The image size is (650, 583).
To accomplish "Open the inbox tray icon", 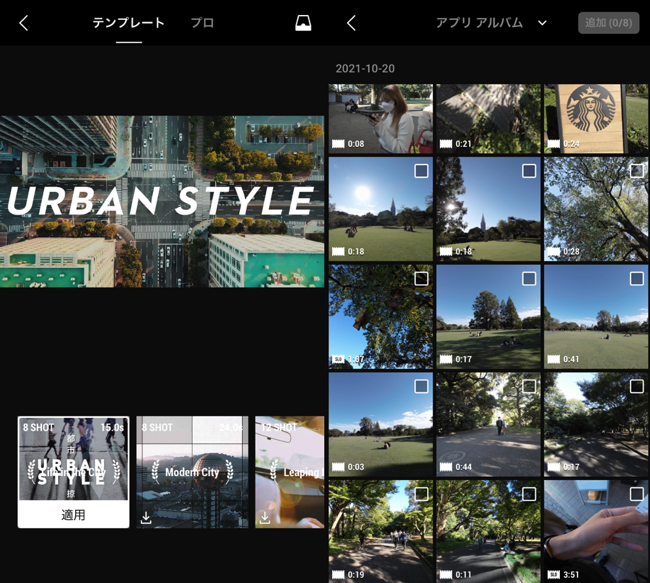I will [303, 23].
